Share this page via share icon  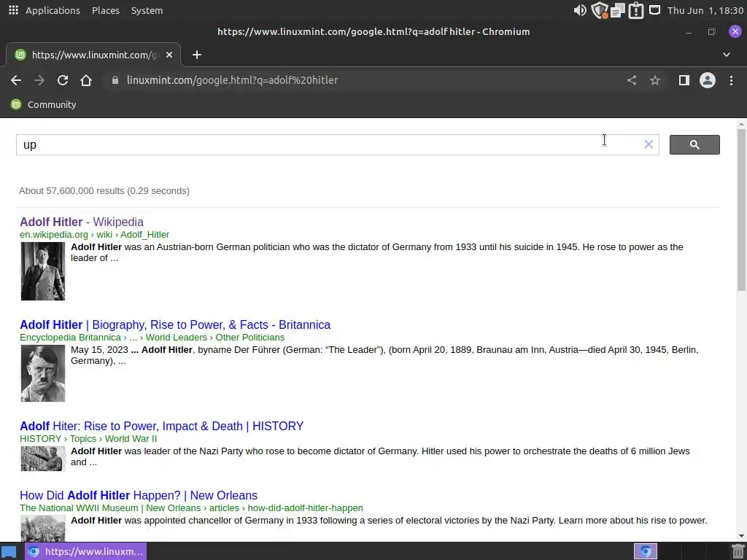click(632, 80)
